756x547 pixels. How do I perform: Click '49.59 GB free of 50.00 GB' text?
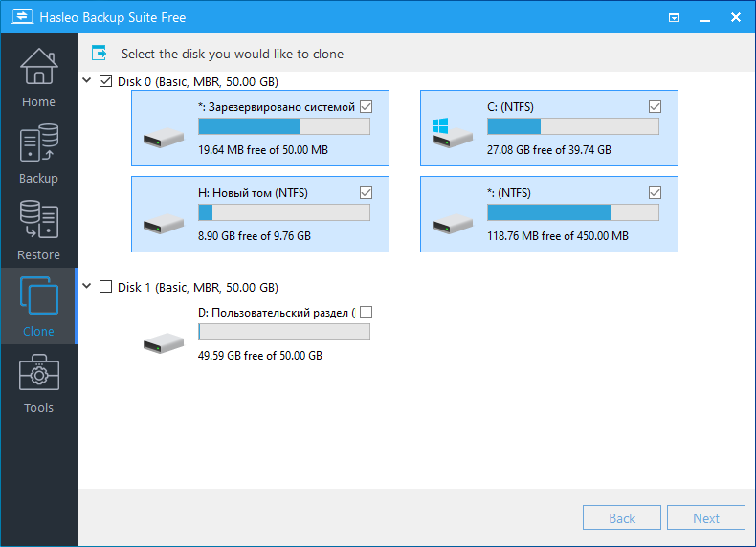click(x=260, y=356)
